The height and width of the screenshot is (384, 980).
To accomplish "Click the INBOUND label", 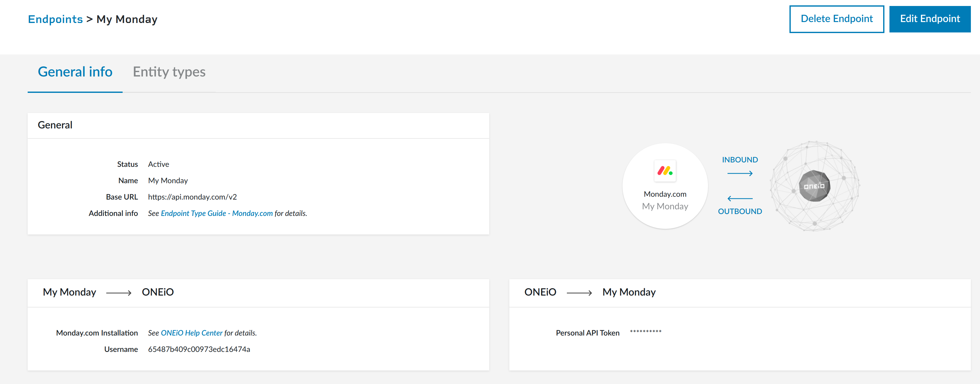I will tap(739, 160).
